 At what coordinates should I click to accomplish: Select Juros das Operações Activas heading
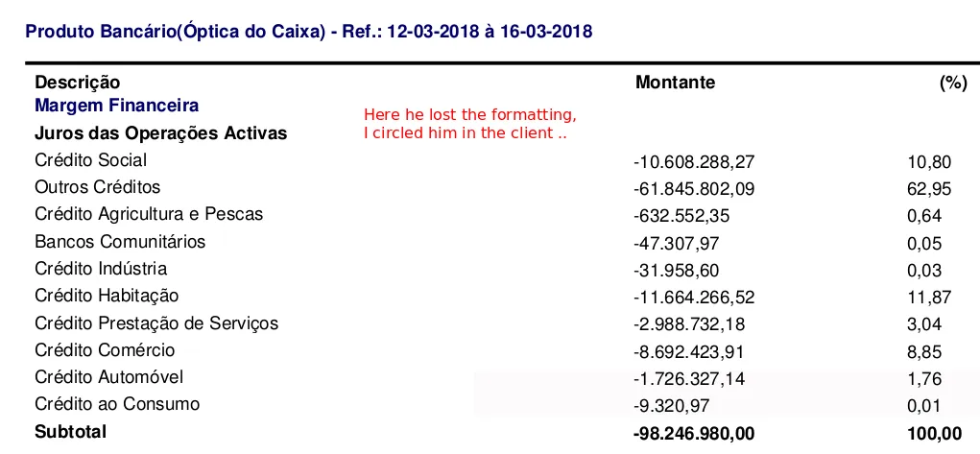pyautogui.click(x=160, y=133)
